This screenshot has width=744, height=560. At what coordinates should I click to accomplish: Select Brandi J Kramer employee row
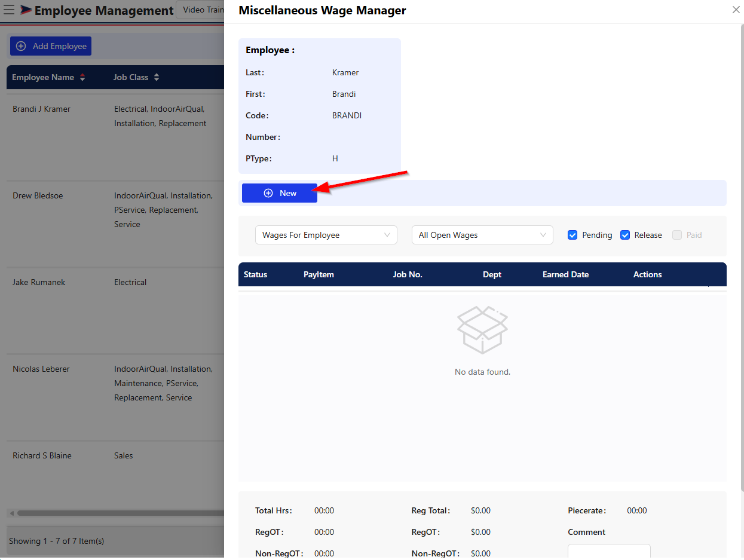(42, 109)
